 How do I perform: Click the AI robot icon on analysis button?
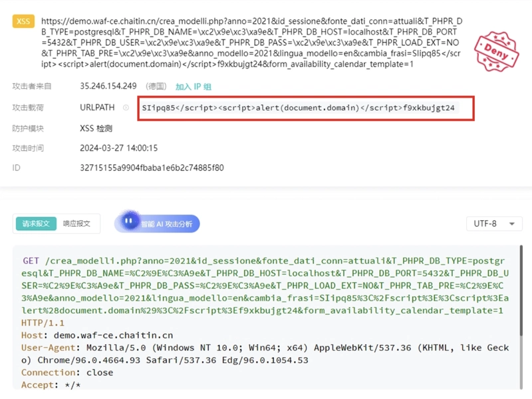128,221
